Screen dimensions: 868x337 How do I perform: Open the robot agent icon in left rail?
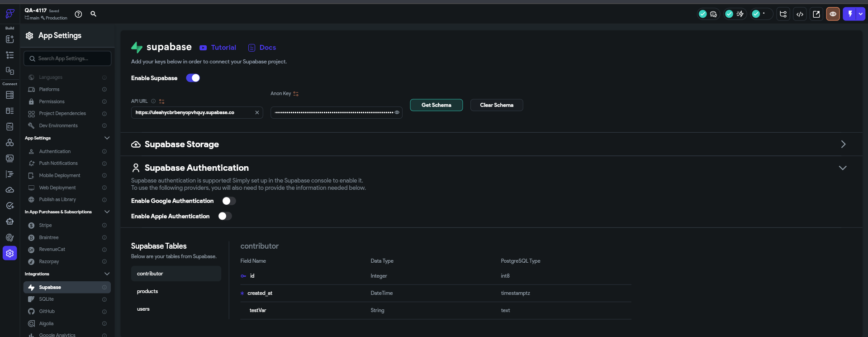(9, 221)
